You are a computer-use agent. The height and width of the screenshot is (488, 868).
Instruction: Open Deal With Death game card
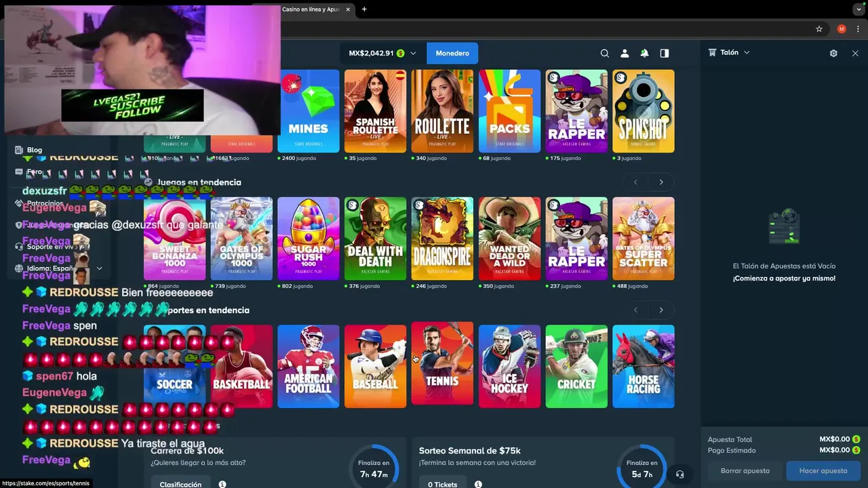click(376, 239)
